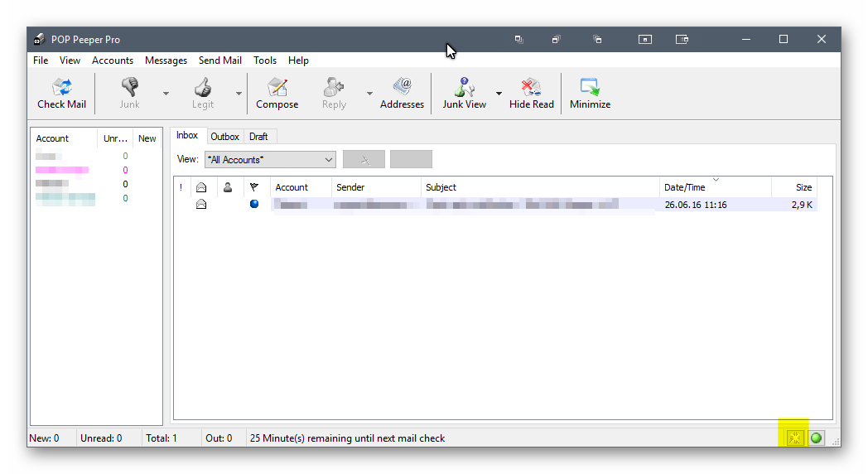Open the *All Accounts* view dropdown
868x474 pixels.
click(270, 159)
